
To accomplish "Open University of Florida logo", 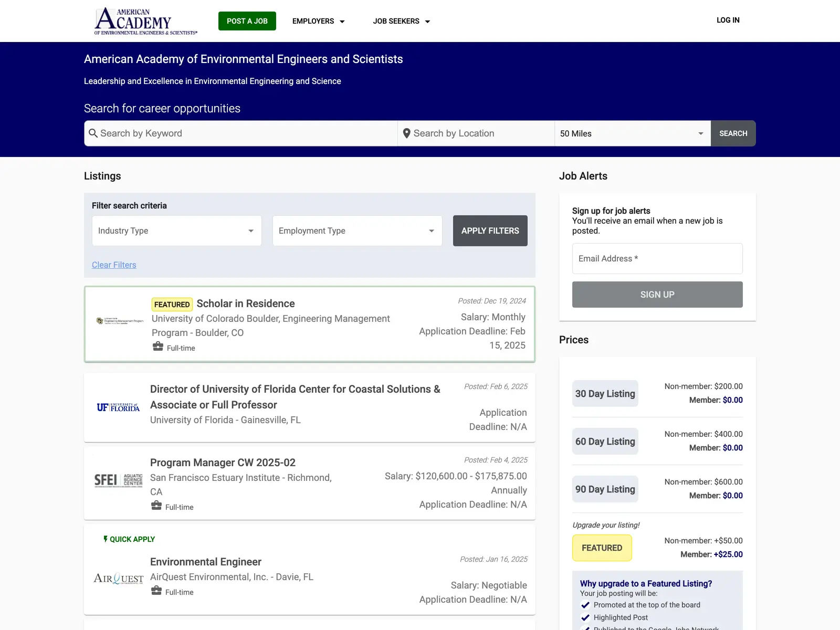I will [x=118, y=407].
